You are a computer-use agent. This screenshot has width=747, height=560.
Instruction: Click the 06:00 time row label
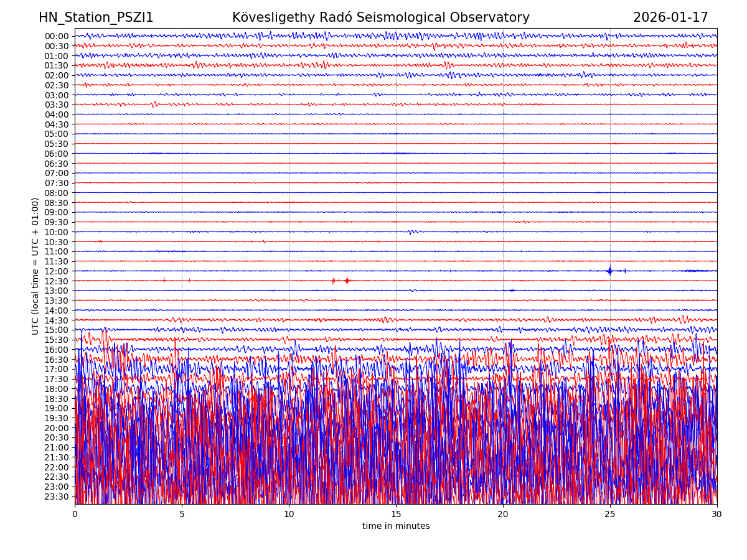pos(57,154)
